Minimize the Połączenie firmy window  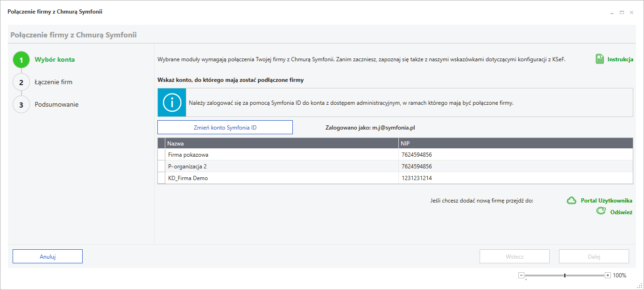pyautogui.click(x=612, y=13)
